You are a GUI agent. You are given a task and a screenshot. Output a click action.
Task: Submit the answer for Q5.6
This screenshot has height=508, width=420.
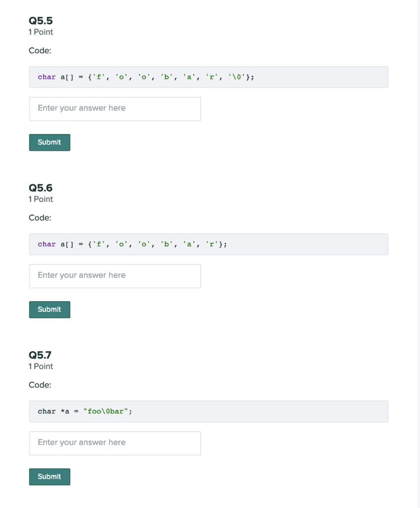click(49, 309)
